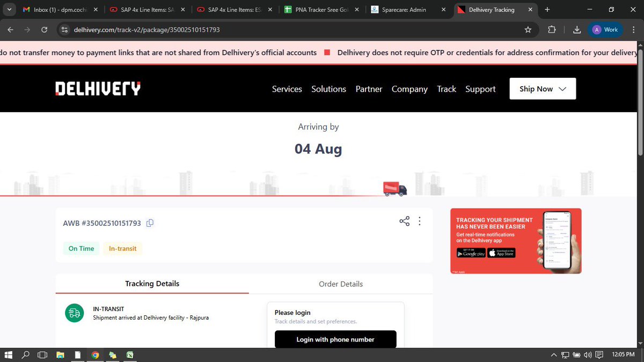Open Chrome downloads icon

(577, 29)
